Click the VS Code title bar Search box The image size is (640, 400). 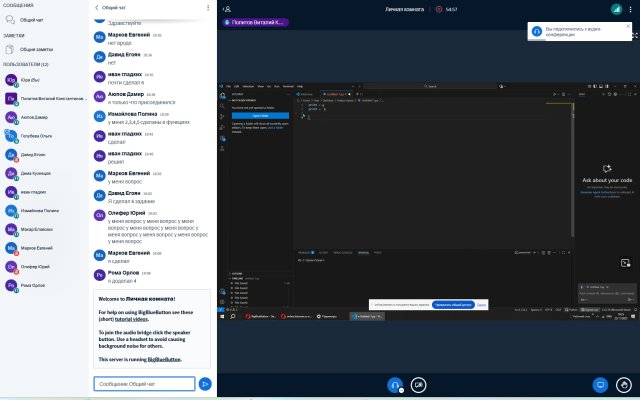(x=430, y=87)
